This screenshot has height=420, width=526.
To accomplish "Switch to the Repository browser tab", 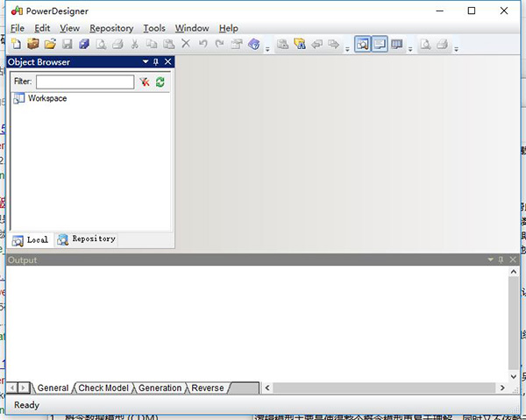I will coord(87,239).
